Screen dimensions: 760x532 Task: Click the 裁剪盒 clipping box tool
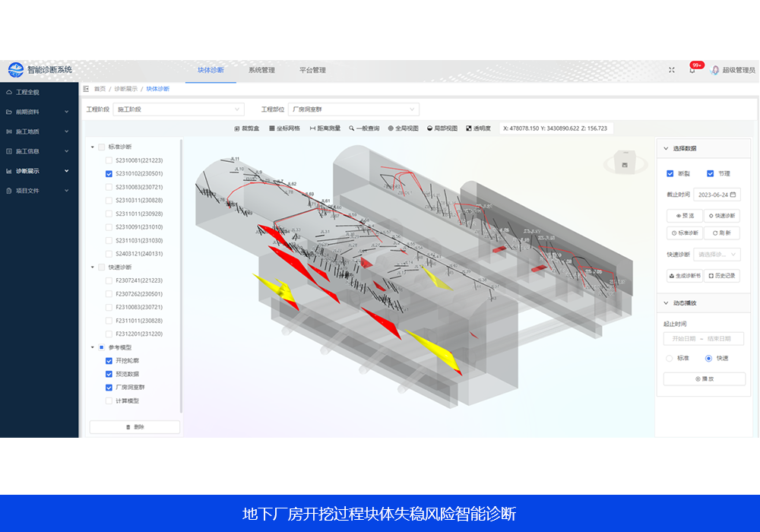[x=247, y=128]
